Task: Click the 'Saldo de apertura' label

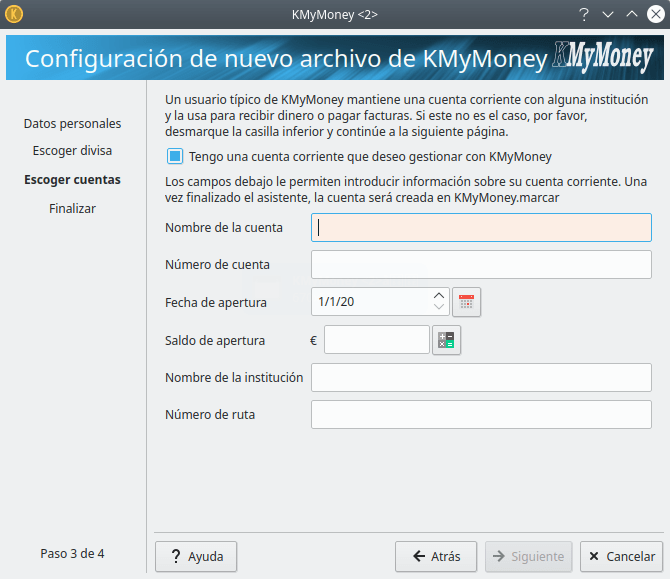Action: click(215, 341)
